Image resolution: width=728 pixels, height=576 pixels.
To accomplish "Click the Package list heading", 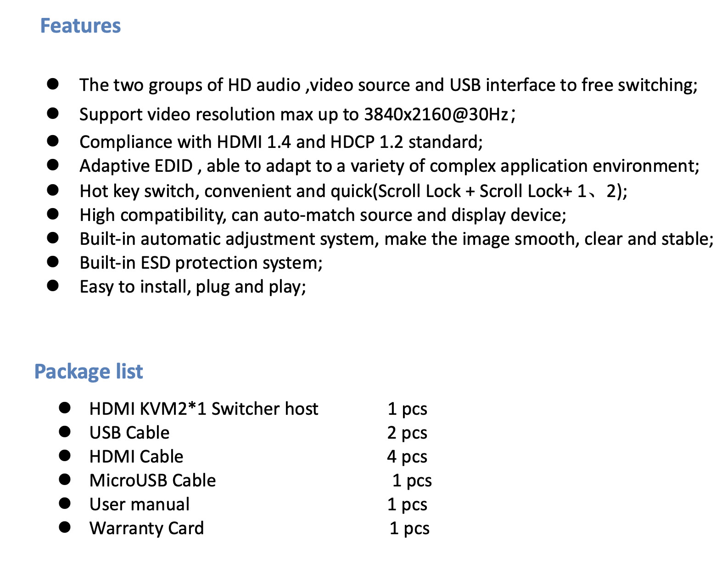I will [x=89, y=371].
